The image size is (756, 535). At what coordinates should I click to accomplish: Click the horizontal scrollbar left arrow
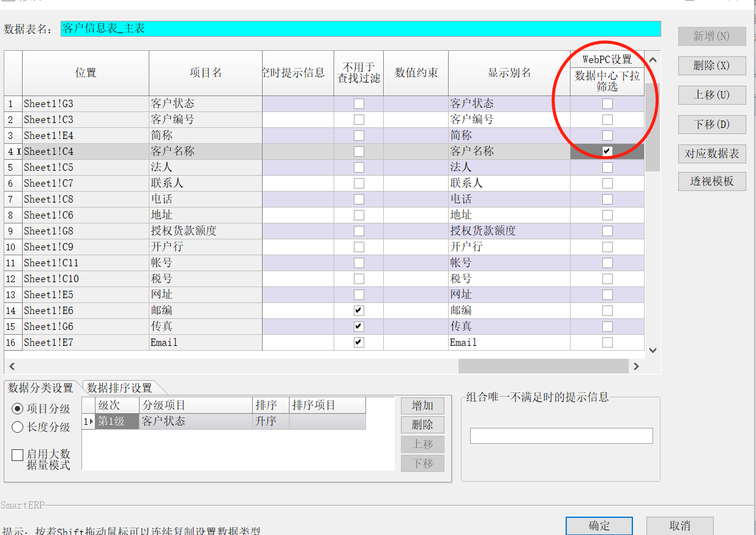tap(12, 366)
